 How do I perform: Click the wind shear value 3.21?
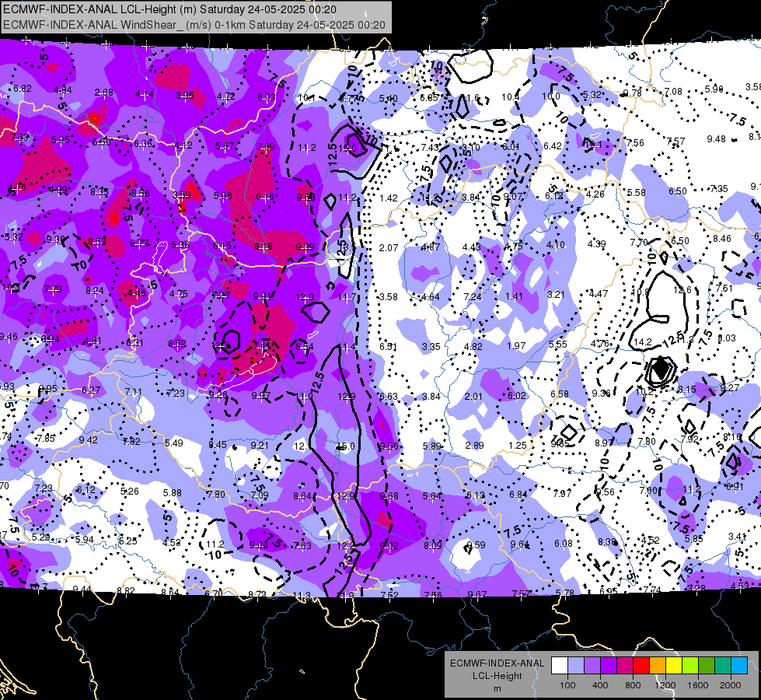(557, 294)
